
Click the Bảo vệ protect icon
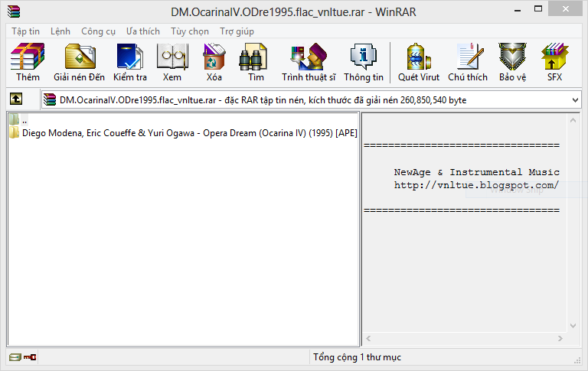pyautogui.click(x=513, y=62)
